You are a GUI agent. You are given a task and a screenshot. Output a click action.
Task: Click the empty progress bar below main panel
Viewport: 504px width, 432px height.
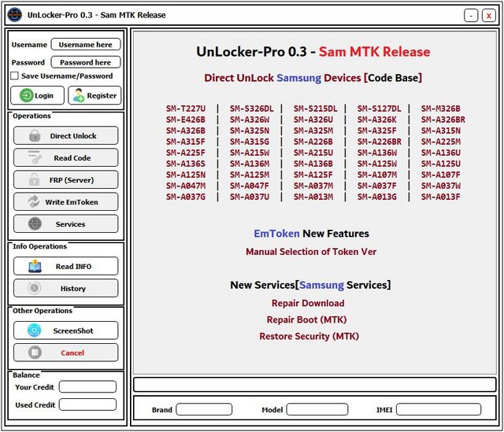(x=315, y=385)
